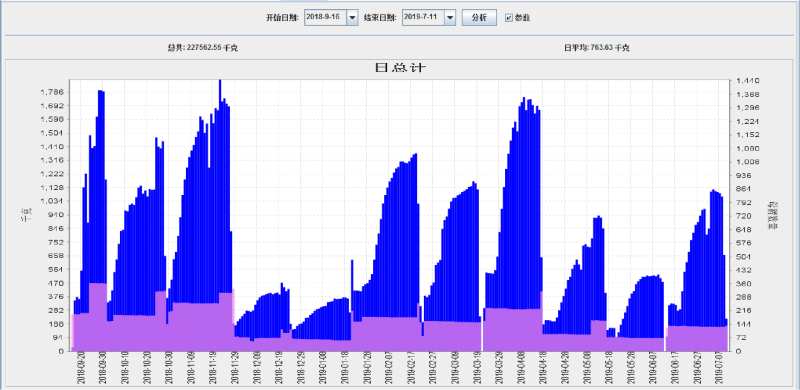Toggle the checkbox beside 分析 button
The width and height of the screenshot is (800, 390).
coord(509,18)
